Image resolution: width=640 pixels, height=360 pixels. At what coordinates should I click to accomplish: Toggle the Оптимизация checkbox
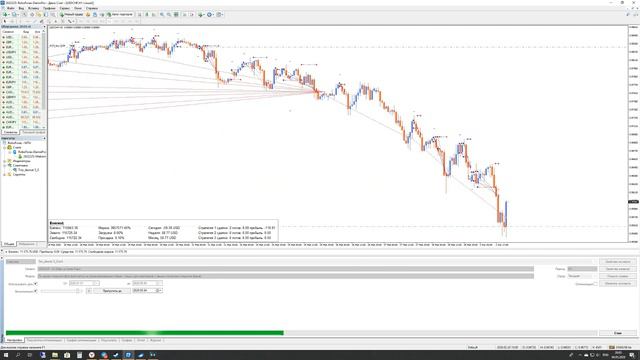pos(596,284)
